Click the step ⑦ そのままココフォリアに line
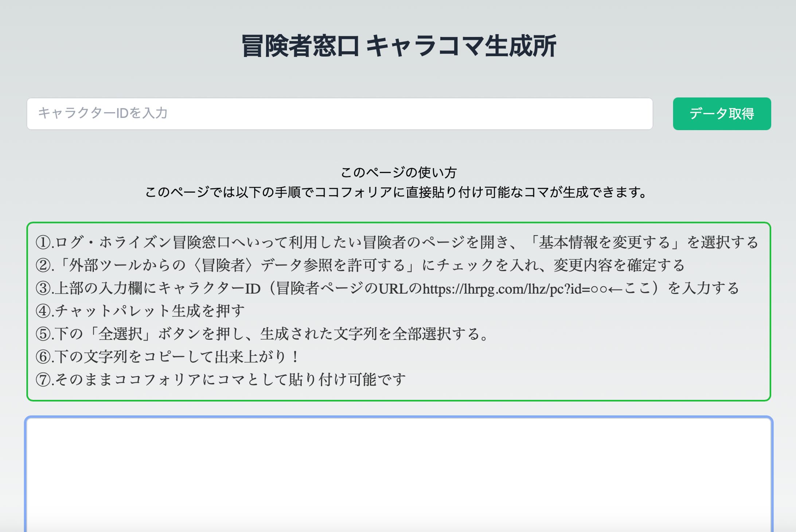The image size is (796, 532). (221, 380)
